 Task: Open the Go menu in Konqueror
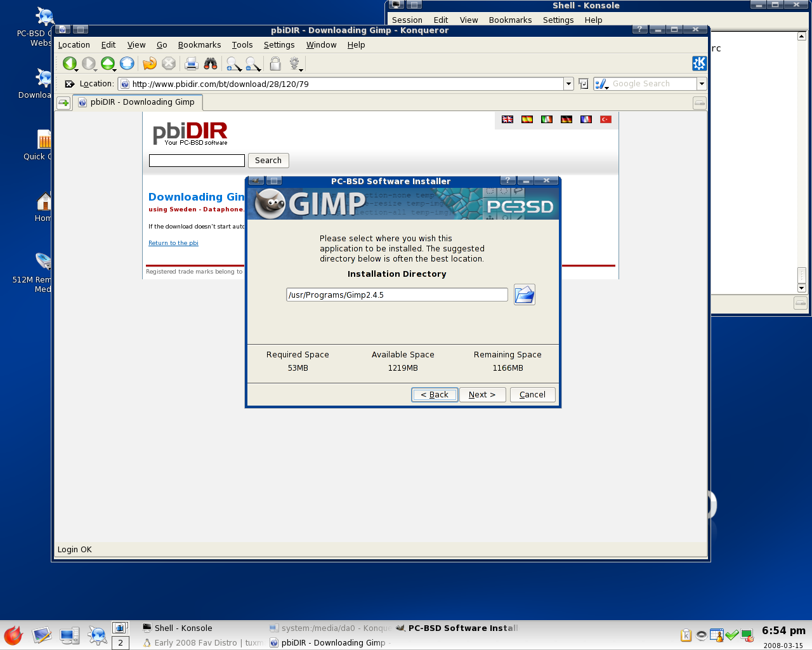pyautogui.click(x=162, y=45)
